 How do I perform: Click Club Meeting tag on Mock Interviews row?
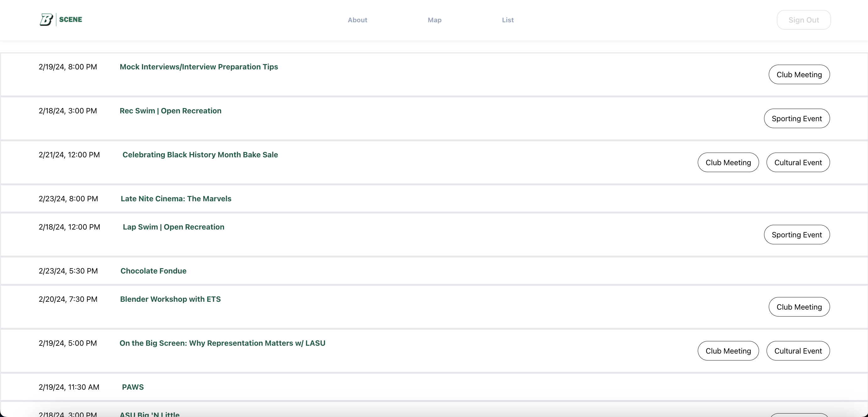coord(799,74)
